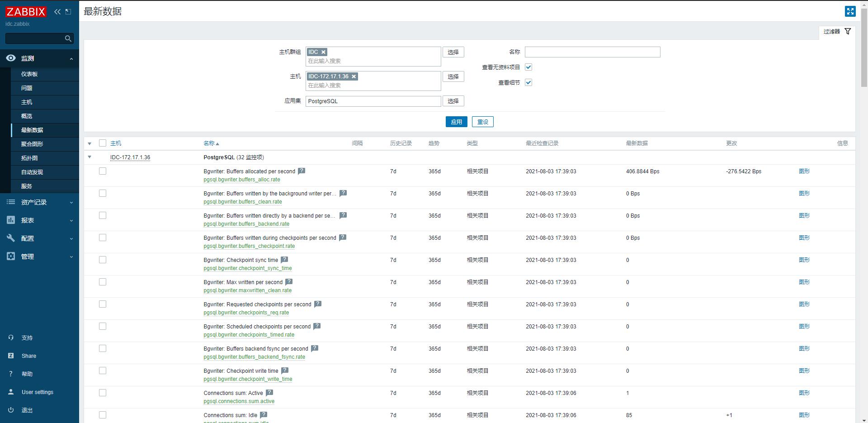This screenshot has height=423, width=868.
Task: Collapse the sidebar using double-chevron icon
Action: coord(57,12)
